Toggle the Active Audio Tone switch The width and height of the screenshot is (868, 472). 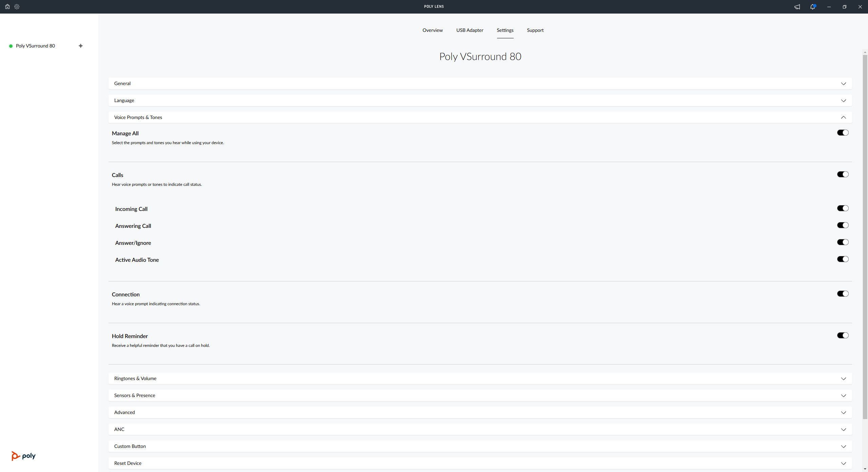843,259
